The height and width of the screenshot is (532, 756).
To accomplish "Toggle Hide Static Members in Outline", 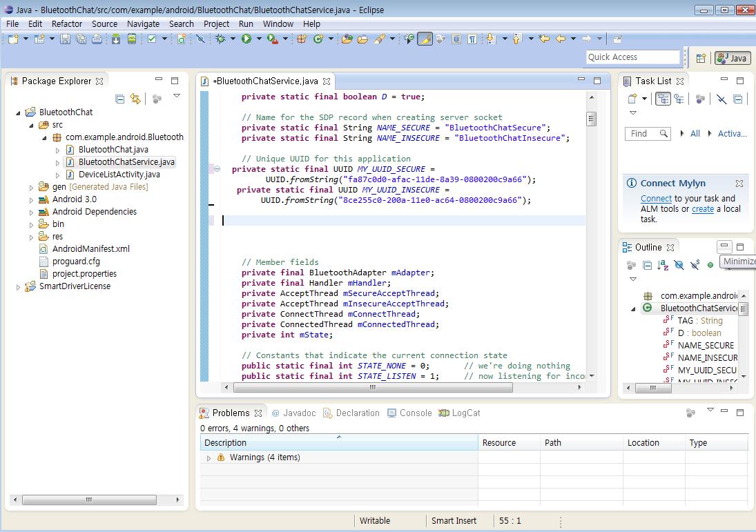I will point(695,265).
